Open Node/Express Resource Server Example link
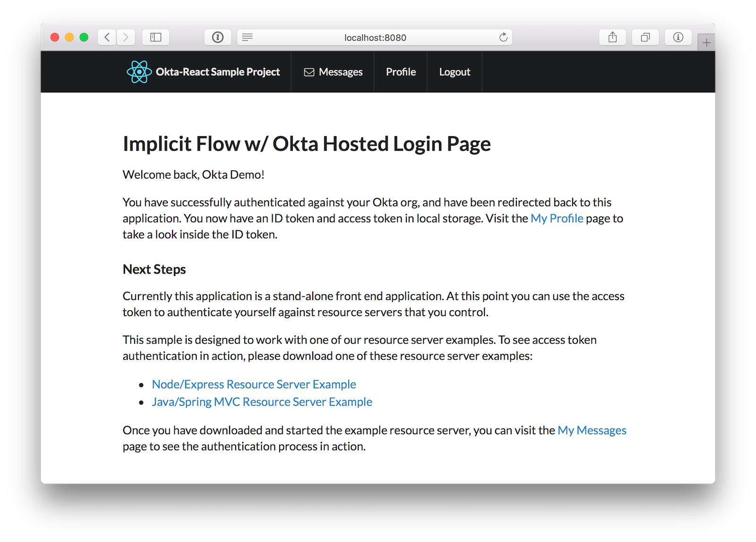The image size is (756, 542). click(x=254, y=384)
